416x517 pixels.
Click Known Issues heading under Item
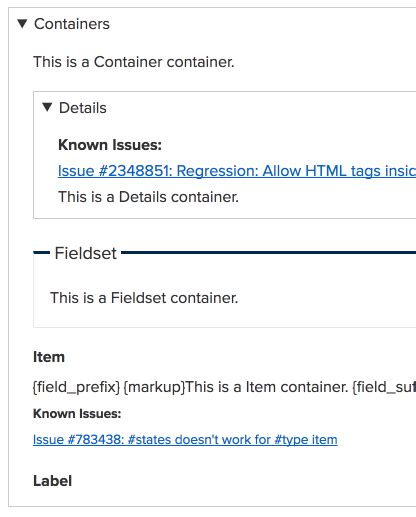(x=77, y=414)
